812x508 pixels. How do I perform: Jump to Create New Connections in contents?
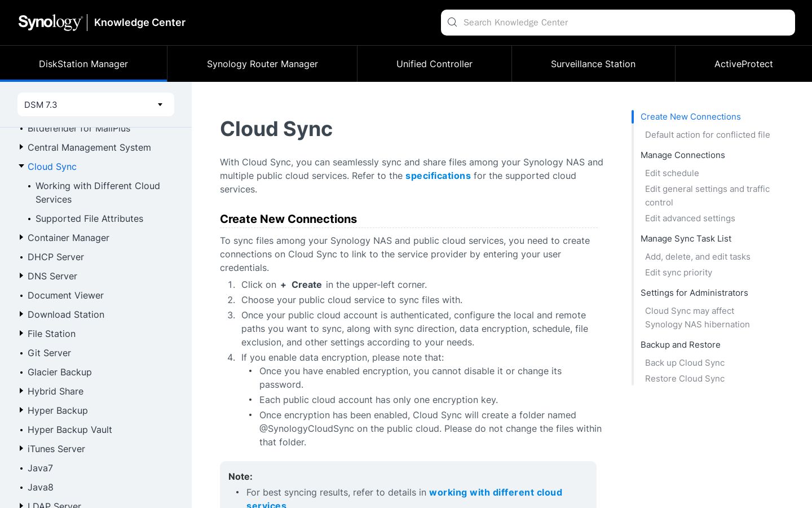pyautogui.click(x=691, y=117)
